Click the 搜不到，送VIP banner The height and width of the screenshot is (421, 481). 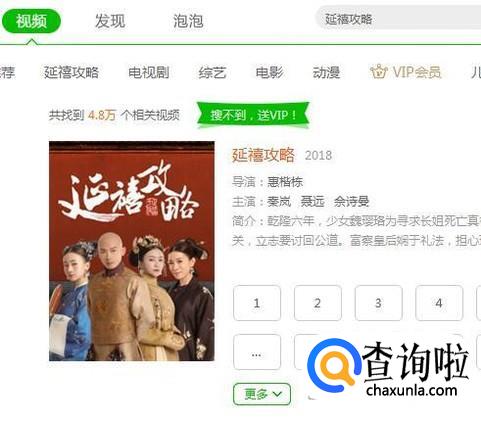pyautogui.click(x=253, y=115)
